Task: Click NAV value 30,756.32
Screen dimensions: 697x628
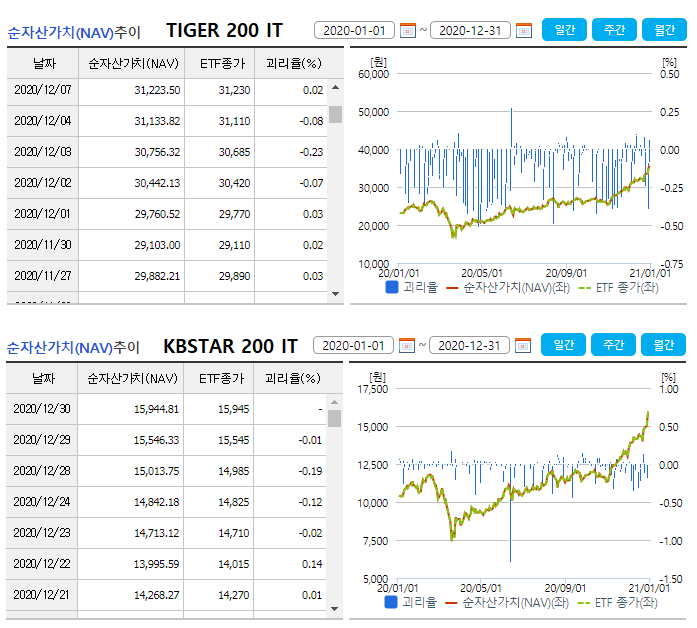Action: [157, 152]
